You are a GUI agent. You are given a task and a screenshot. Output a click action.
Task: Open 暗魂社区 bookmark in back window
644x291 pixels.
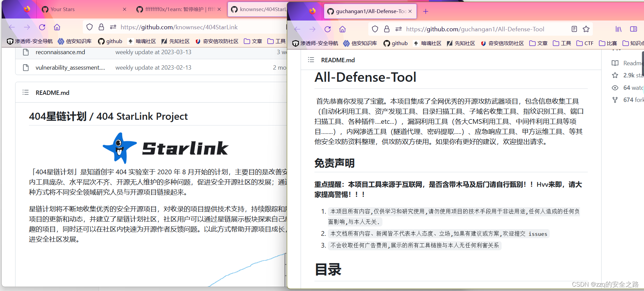click(x=142, y=41)
